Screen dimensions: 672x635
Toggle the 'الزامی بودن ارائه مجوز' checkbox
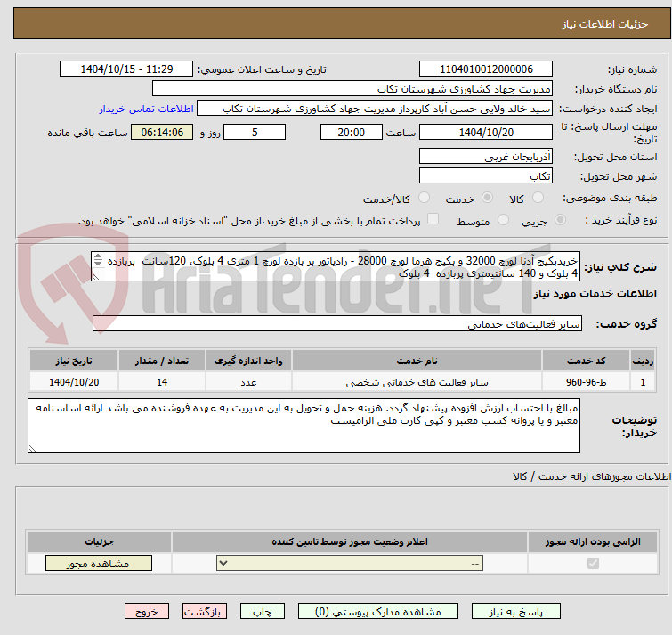[593, 563]
